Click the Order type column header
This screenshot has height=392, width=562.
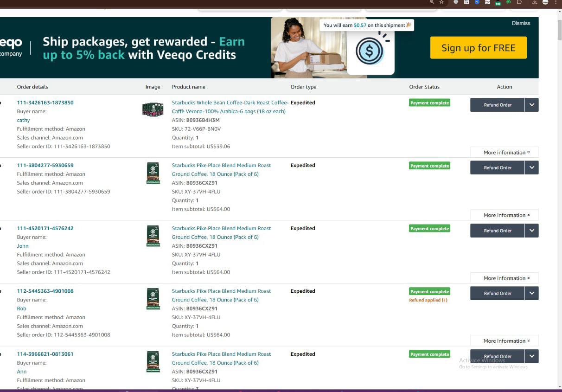pyautogui.click(x=303, y=87)
